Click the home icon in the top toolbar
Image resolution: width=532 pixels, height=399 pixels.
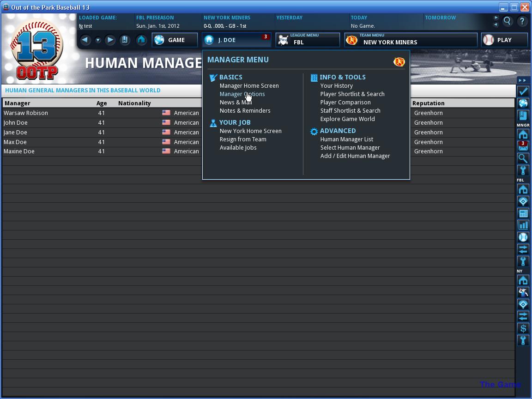tap(141, 40)
